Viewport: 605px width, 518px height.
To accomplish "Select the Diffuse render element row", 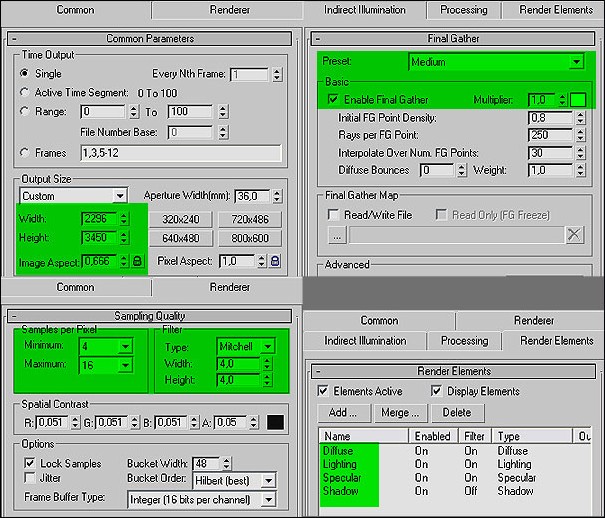I will [x=455, y=451].
